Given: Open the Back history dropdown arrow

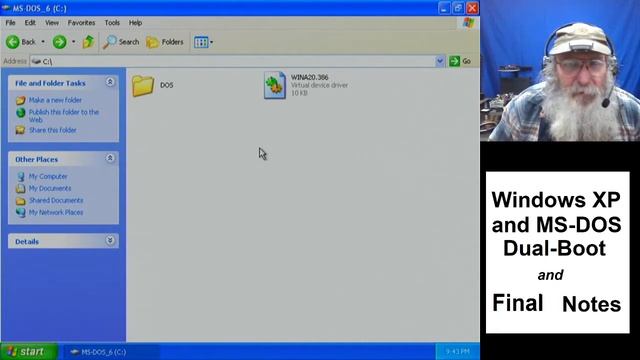Looking at the screenshot, I should [x=43, y=42].
